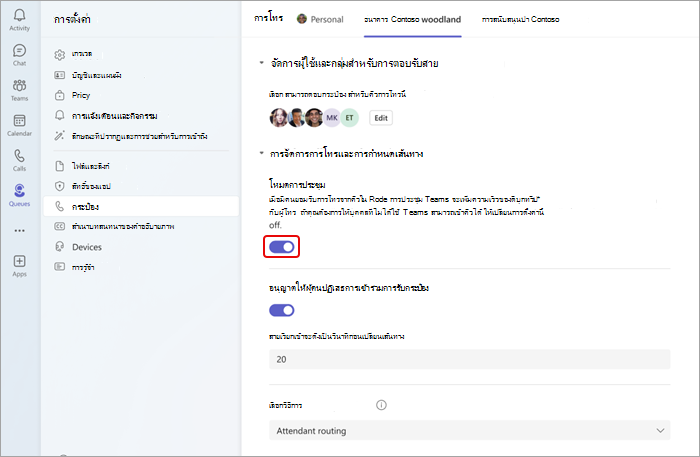
Task: Click the info icon near routing method
Action: click(381, 405)
